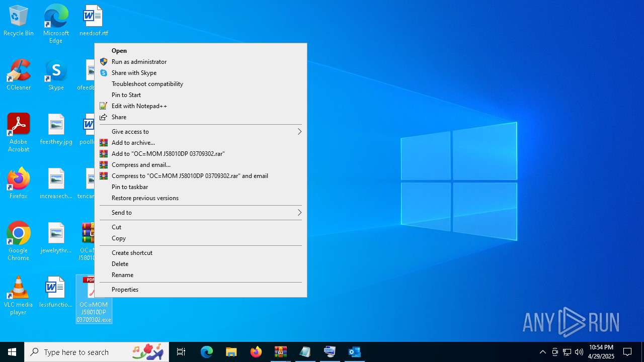Launch Firefox from the taskbar
This screenshot has width=644, height=362.
pyautogui.click(x=256, y=352)
